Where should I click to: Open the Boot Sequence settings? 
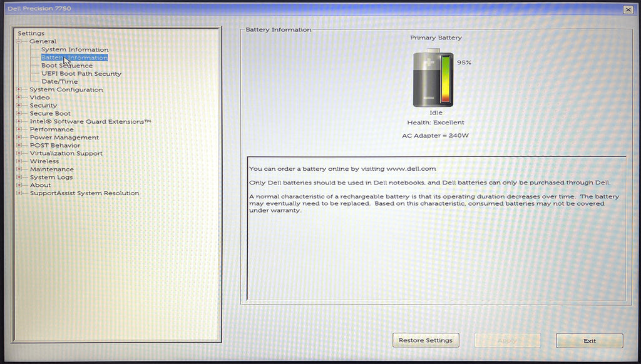(67, 66)
